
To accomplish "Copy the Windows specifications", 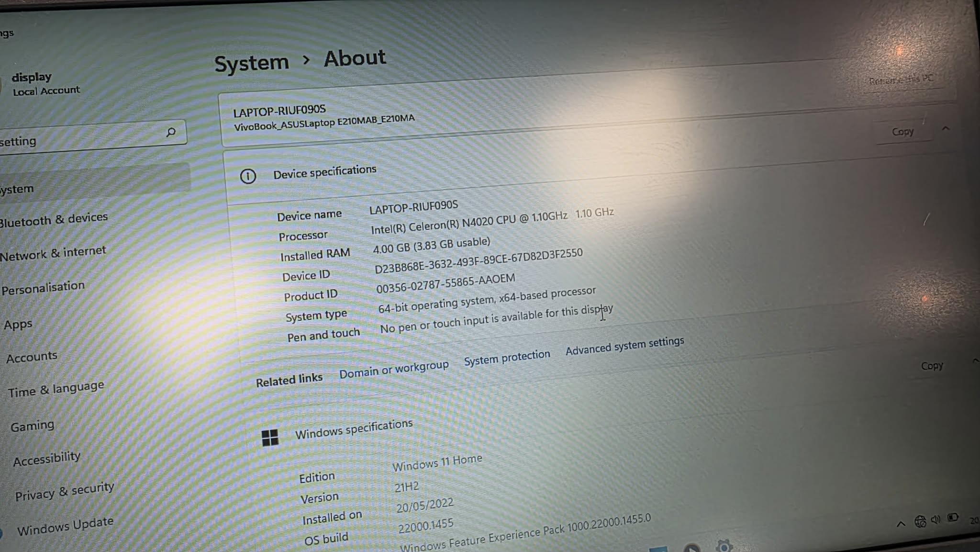I will (931, 366).
